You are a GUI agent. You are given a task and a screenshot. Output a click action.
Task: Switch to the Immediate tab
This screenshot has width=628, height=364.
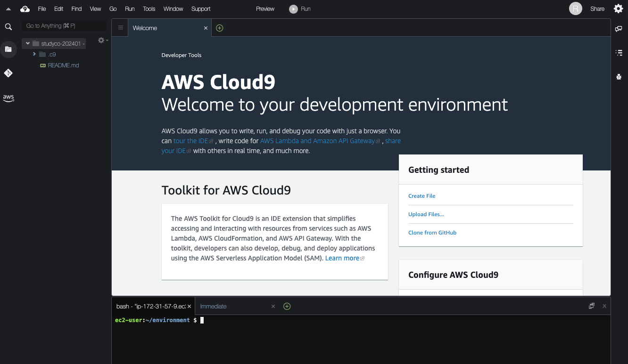tap(213, 306)
